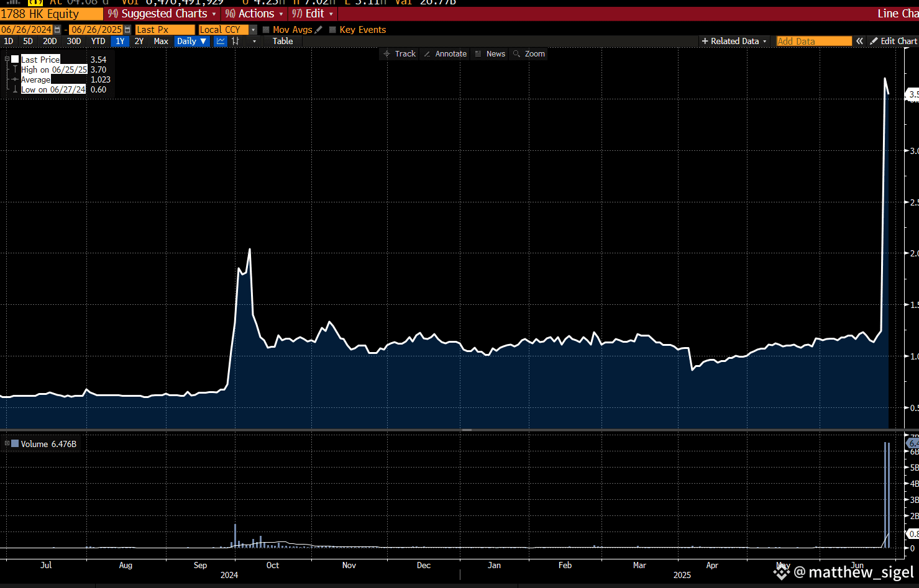Click the pencil icon beside Mov Avgs
The width and height of the screenshot is (919, 588).
(319, 30)
